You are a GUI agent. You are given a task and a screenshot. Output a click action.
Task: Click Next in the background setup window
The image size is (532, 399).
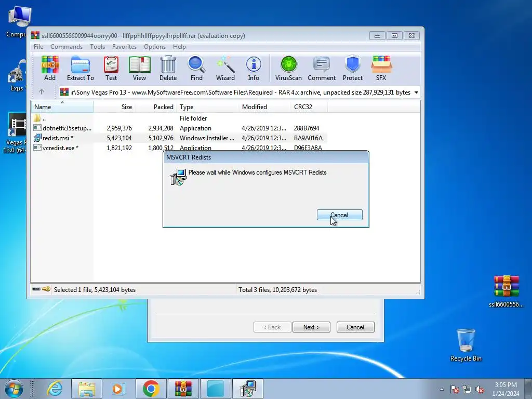[x=311, y=327]
